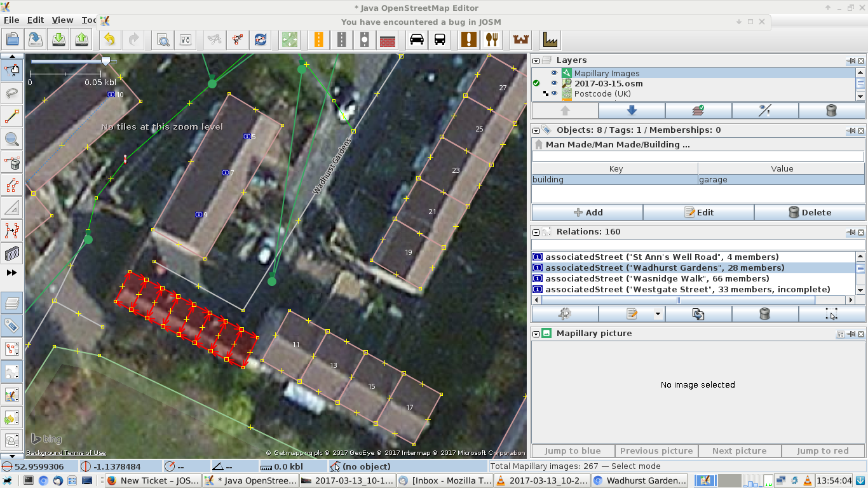Image resolution: width=868 pixels, height=488 pixels.
Task: Open the Edit menu
Action: (x=36, y=20)
